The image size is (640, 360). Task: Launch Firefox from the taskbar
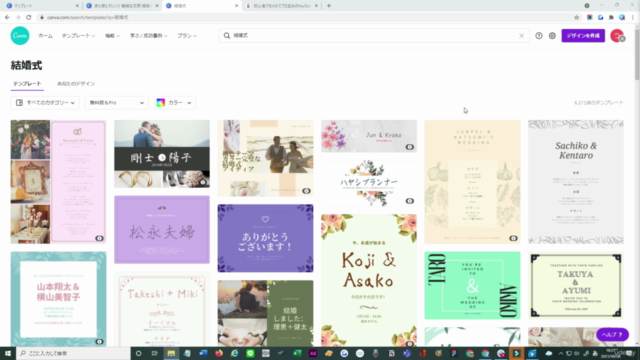(219, 353)
